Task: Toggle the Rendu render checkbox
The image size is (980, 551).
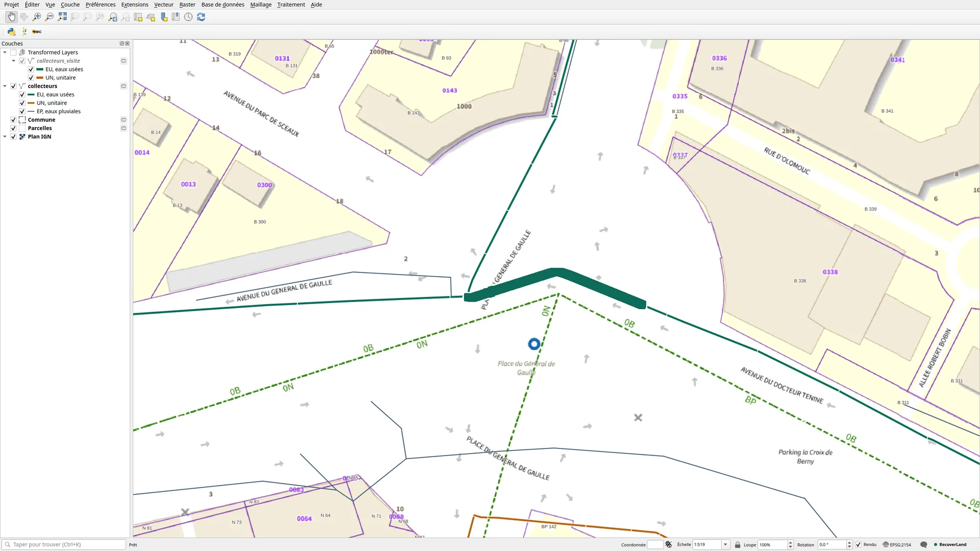Action: [x=858, y=544]
